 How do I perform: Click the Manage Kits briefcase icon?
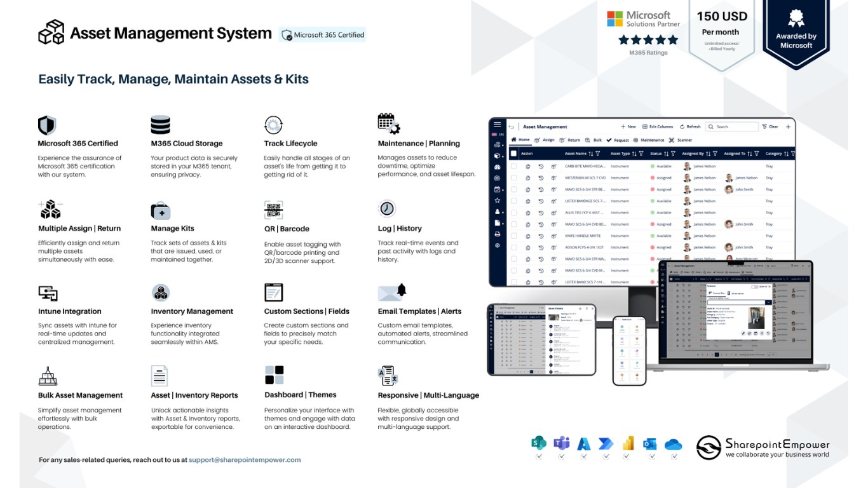coord(160,210)
